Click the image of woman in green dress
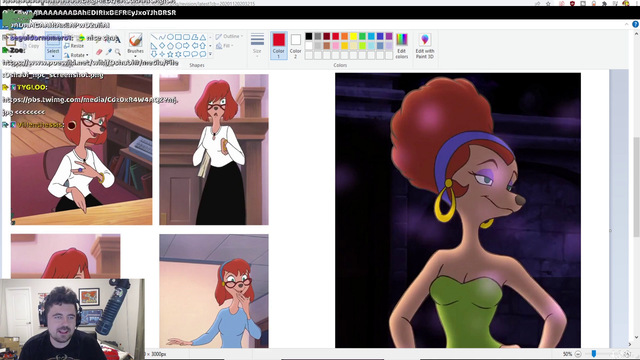This screenshot has width=640, height=360. click(458, 210)
